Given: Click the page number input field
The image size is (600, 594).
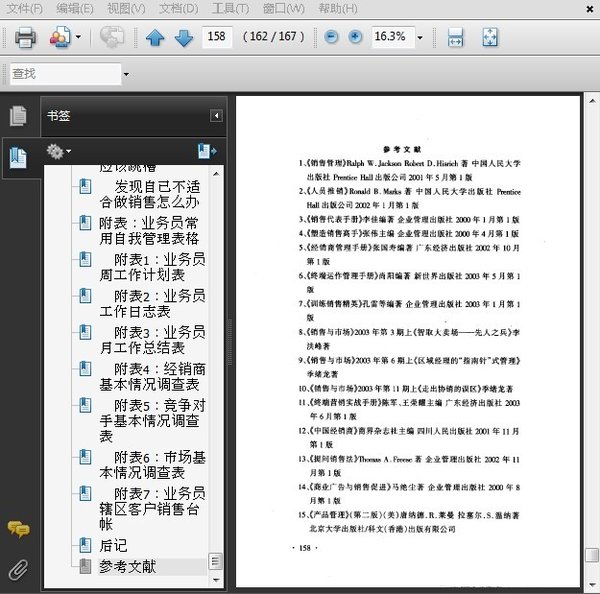Looking at the screenshot, I should coord(217,37).
